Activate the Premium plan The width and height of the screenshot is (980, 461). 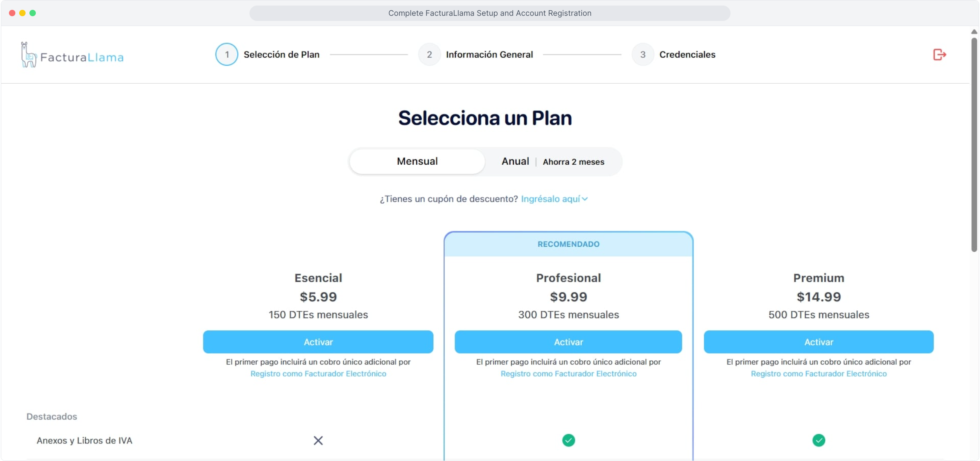[818, 342]
